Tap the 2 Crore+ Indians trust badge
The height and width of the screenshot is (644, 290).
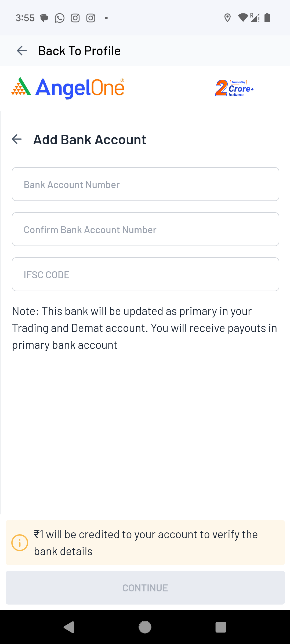pyautogui.click(x=234, y=88)
